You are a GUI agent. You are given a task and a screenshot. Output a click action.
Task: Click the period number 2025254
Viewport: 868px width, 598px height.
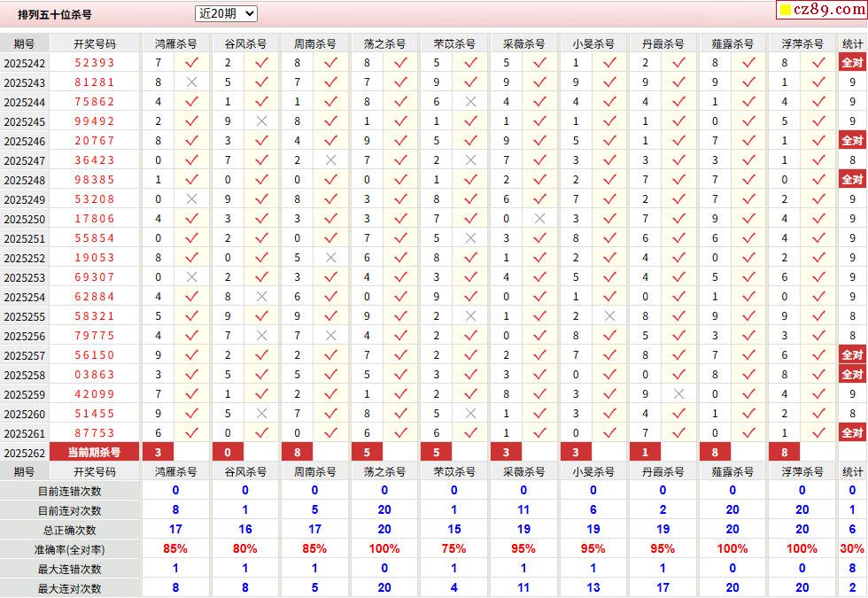point(25,298)
